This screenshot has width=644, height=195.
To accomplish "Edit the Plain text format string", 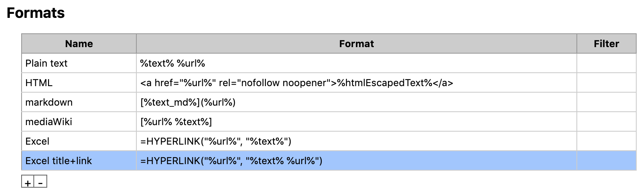I will coord(173,63).
